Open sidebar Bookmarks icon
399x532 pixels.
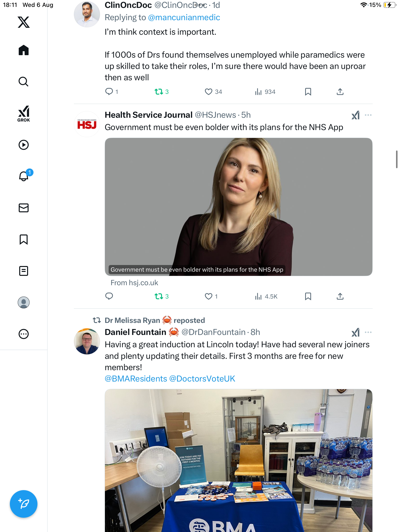coord(24,239)
